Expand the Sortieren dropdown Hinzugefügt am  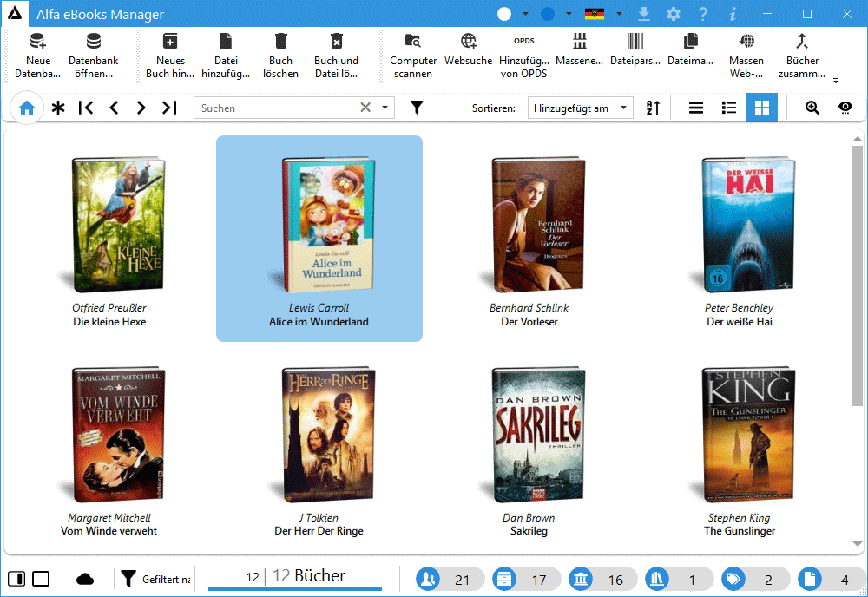pos(580,108)
